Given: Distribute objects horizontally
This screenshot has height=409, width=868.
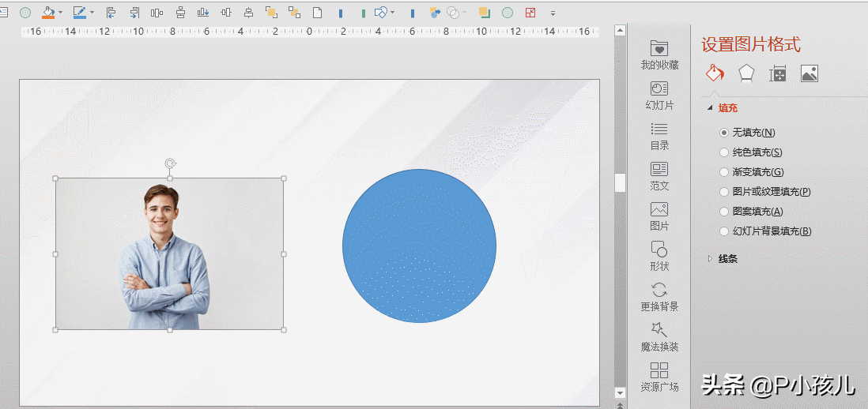Looking at the screenshot, I should pos(157,12).
